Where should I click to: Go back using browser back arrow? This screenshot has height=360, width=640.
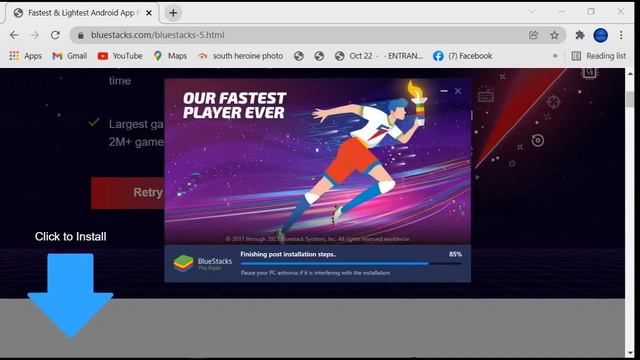pos(14,35)
